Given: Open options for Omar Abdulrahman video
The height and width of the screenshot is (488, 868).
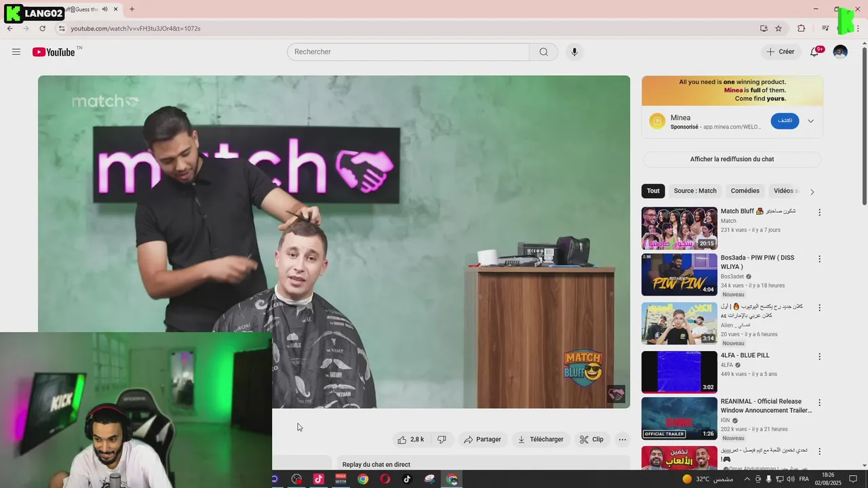Looking at the screenshot, I should pos(819,451).
